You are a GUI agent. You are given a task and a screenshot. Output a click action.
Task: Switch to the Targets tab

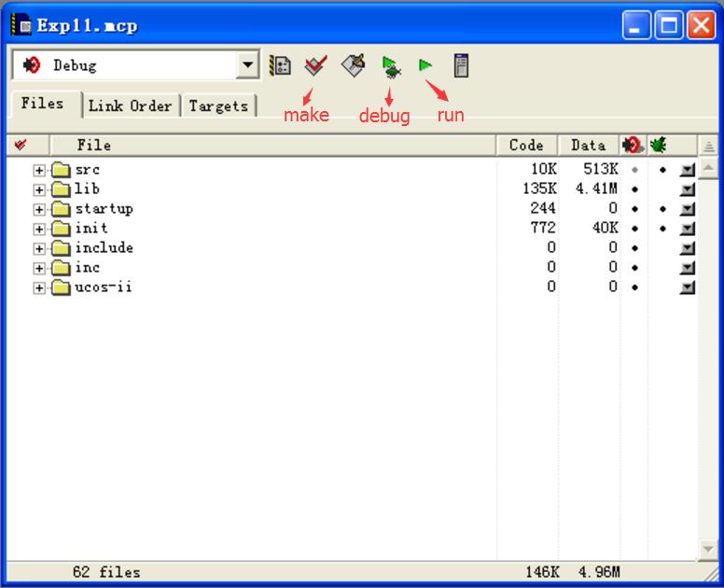click(x=218, y=105)
